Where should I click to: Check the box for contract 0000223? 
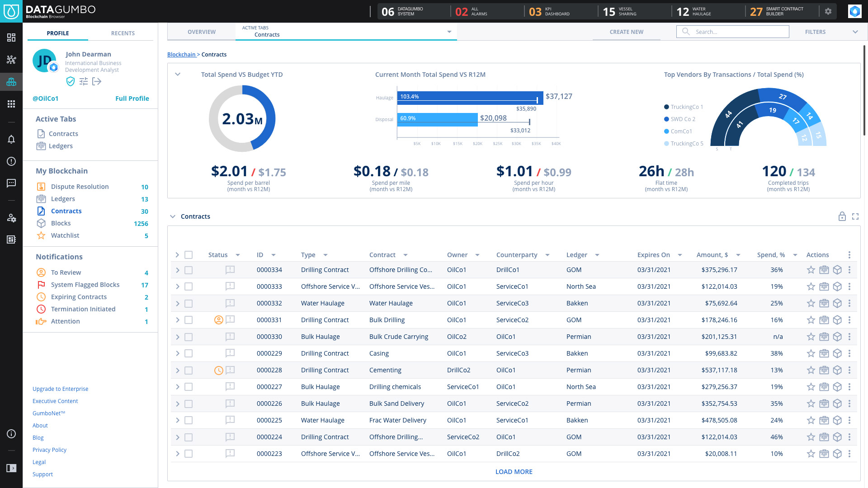(x=189, y=454)
